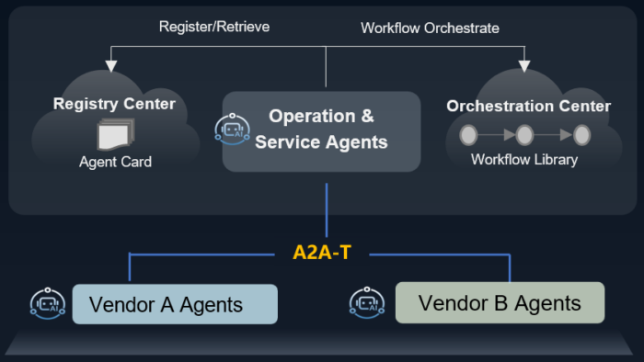Click the Workflow Library caption
Image resolution: width=644 pixels, height=362 pixels.
(524, 160)
